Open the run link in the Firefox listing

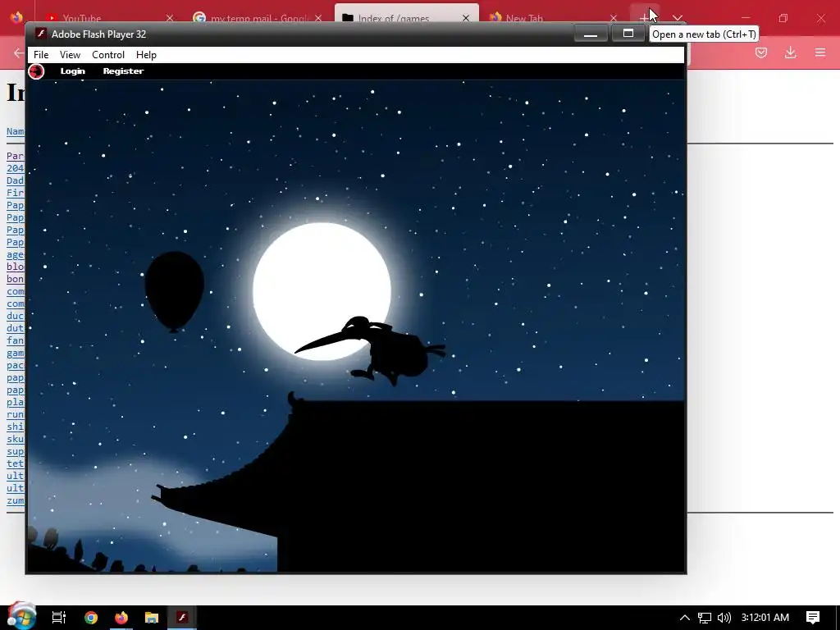(x=15, y=414)
